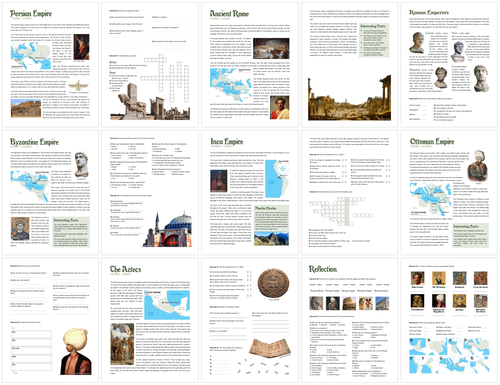500x385 pixels.
Task: Open the final page with portraits and maps
Action: (449, 320)
